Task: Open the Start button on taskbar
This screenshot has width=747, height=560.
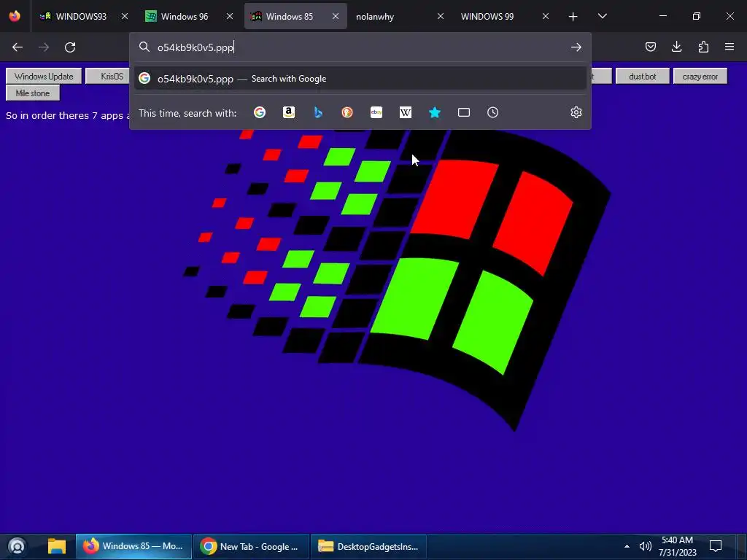Action: (x=17, y=546)
